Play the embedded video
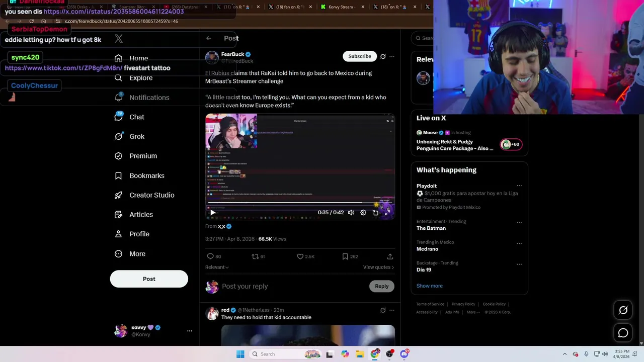 pyautogui.click(x=213, y=213)
